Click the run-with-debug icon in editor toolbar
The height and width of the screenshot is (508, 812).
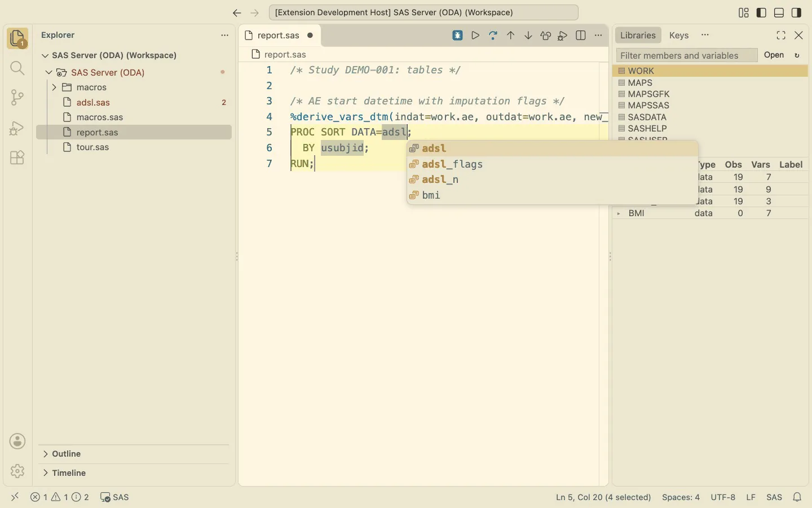563,36
